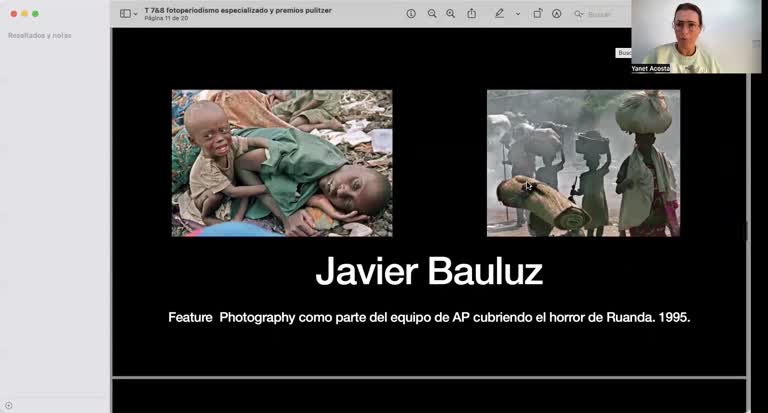The width and height of the screenshot is (768, 413).
Task: Click the Javier Bauluz heading text
Action: coord(429,271)
